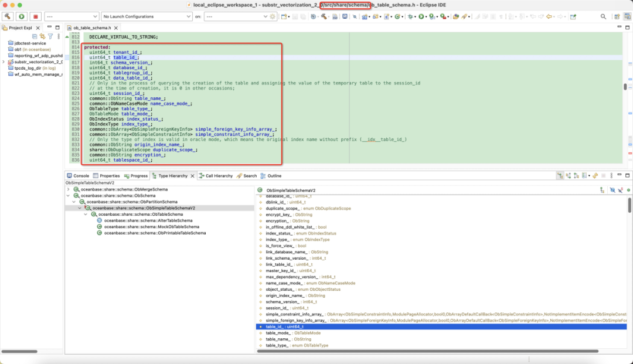Click the members pane horizontal scrollbar
Screen dimensions: 633x364
pos(427,351)
